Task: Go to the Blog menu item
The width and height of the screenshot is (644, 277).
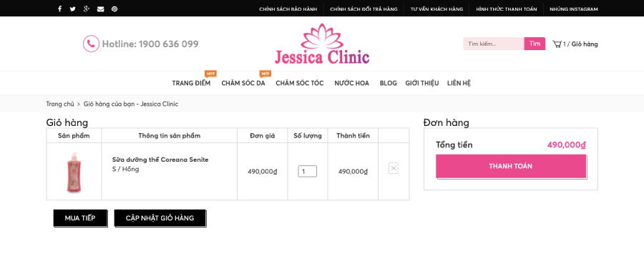Action: pos(388,83)
